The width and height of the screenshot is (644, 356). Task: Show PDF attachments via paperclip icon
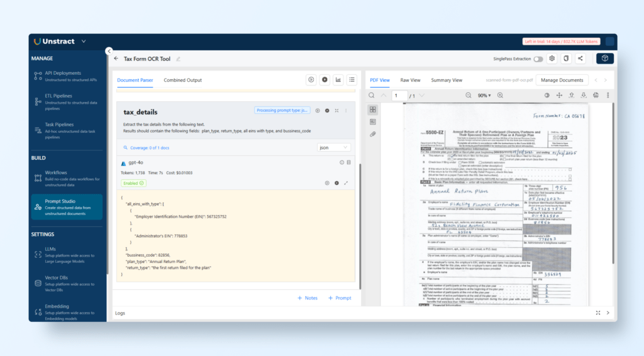click(372, 134)
